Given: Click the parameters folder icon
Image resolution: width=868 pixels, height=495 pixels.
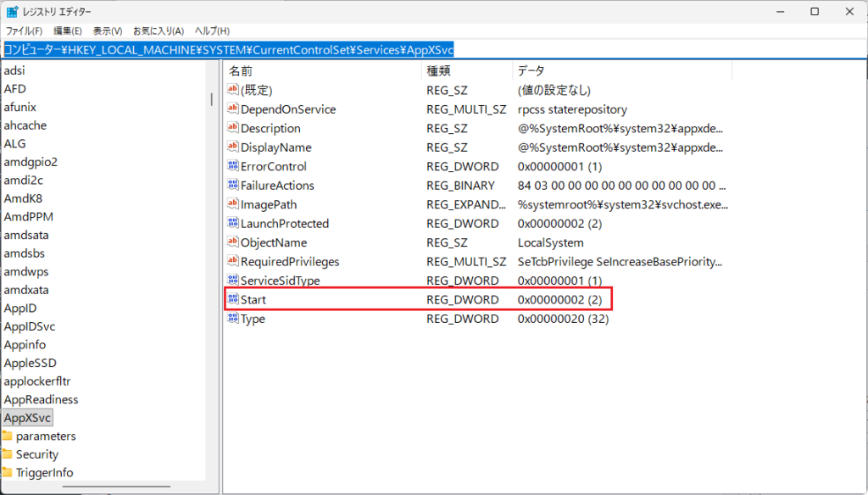Looking at the screenshot, I should point(8,437).
